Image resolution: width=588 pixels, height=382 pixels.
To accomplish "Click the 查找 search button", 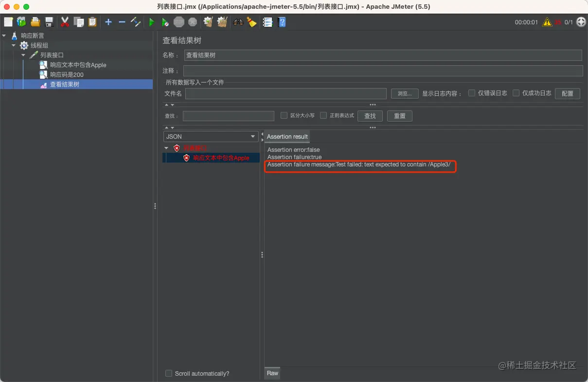I will pos(370,116).
